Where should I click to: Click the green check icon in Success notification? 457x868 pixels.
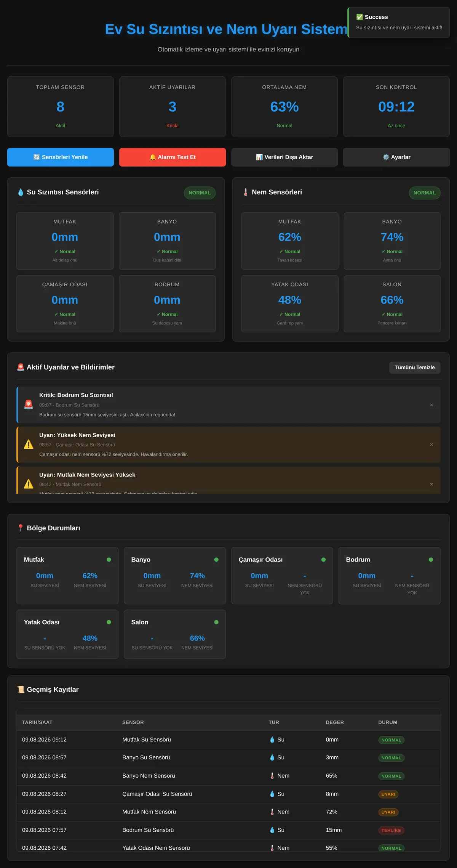[360, 17]
